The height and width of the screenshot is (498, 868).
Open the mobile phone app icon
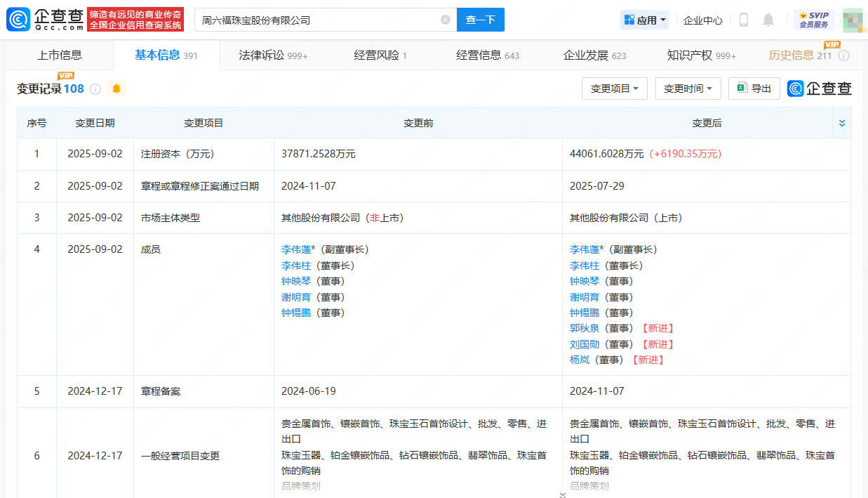(744, 20)
